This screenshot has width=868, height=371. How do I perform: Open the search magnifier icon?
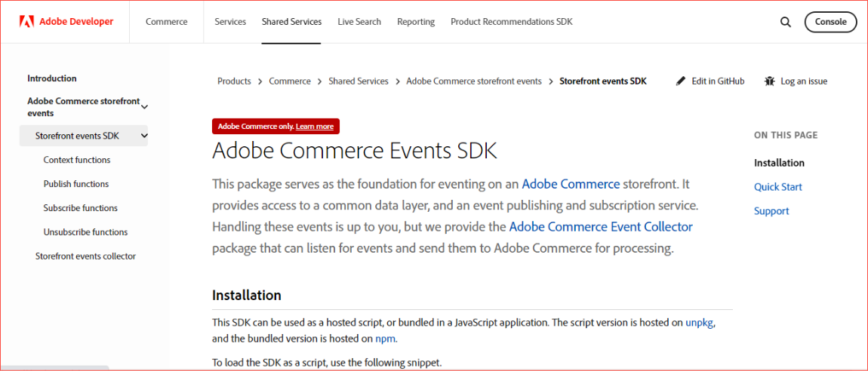(x=786, y=22)
